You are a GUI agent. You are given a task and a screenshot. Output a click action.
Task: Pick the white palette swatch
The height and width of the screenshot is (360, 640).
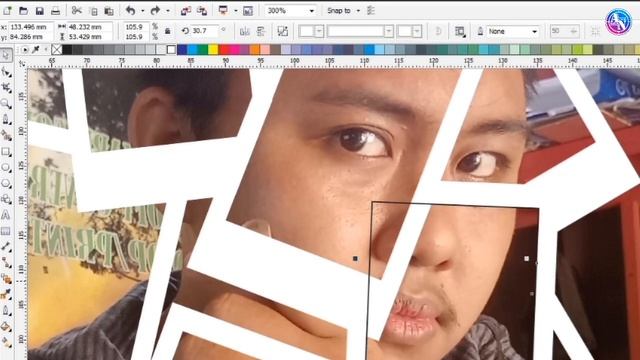(x=171, y=50)
